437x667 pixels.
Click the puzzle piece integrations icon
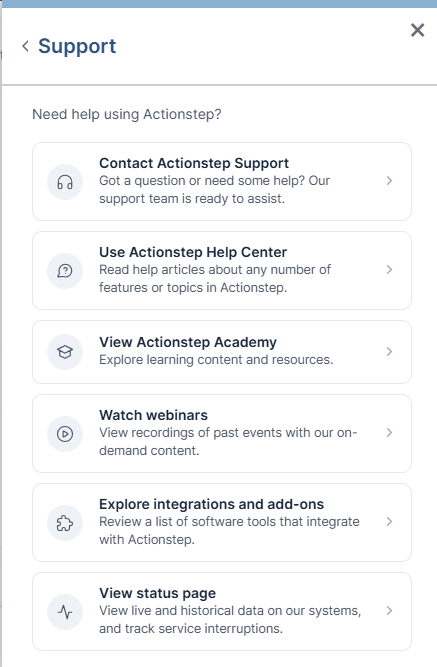point(65,523)
